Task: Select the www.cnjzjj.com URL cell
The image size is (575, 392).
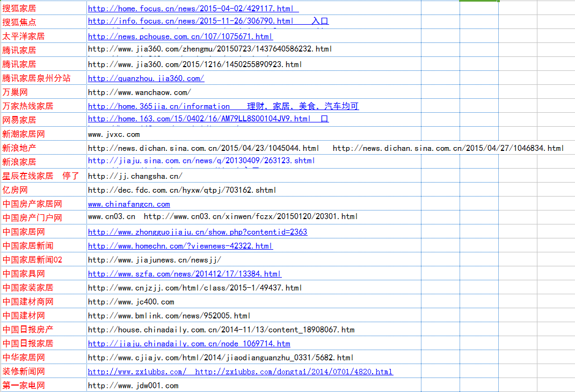Action: tap(254, 287)
